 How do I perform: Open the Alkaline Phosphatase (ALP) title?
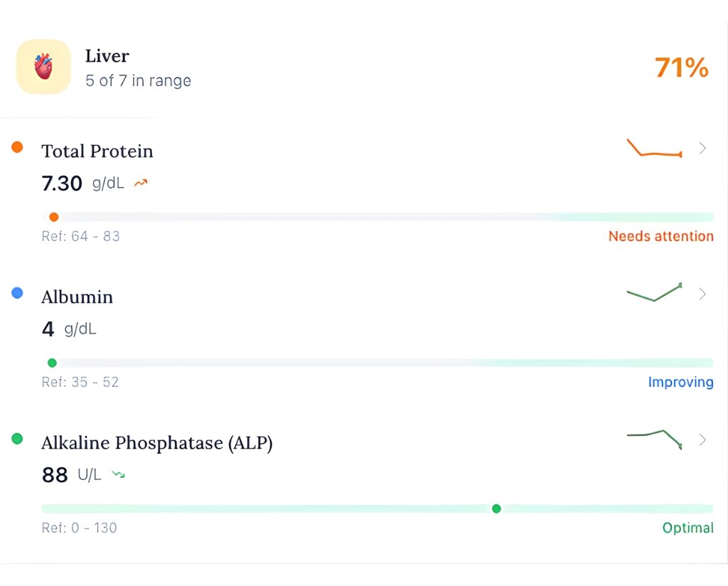point(156,443)
